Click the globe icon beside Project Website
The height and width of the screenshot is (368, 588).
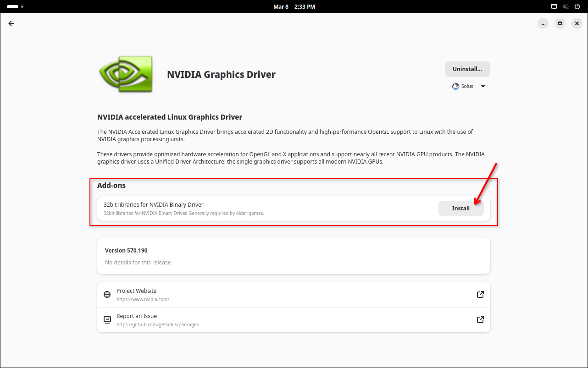[107, 295]
